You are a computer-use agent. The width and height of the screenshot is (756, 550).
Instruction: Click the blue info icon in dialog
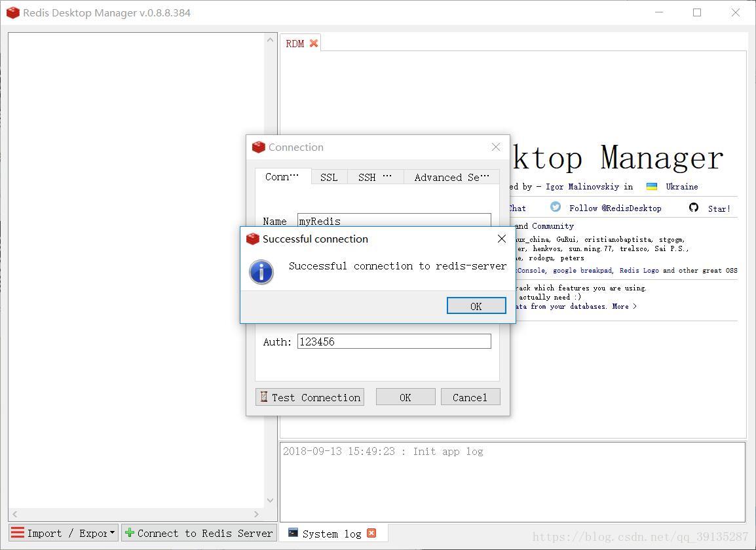click(261, 272)
